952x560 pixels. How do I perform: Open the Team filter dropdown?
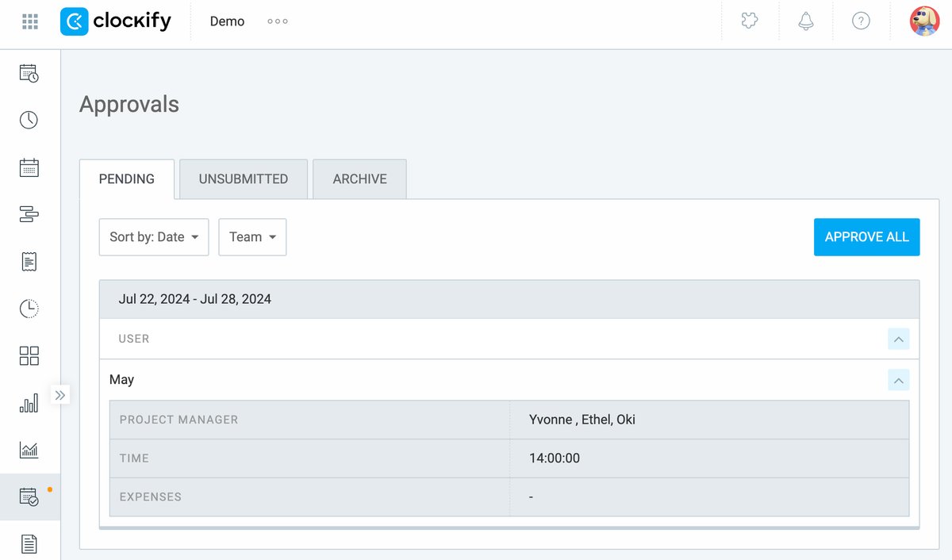[x=252, y=237]
